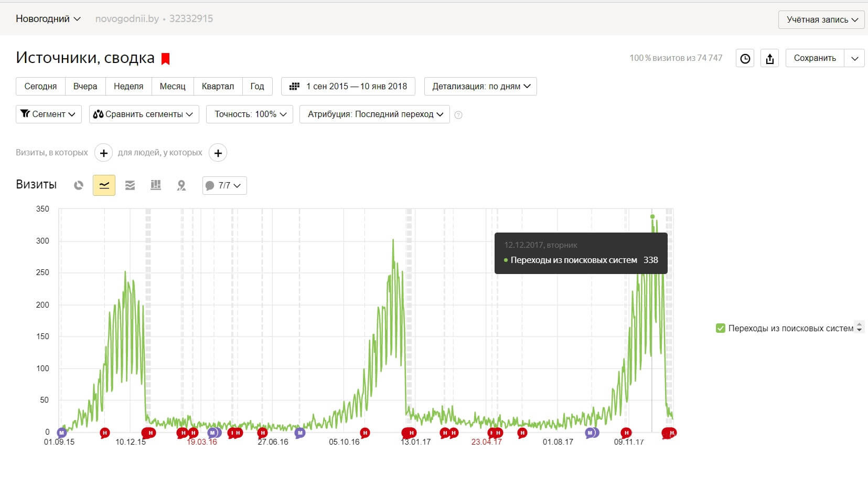The image size is (868, 484).
Task: Click the red bookmark icon by the report title
Action: 166,59
